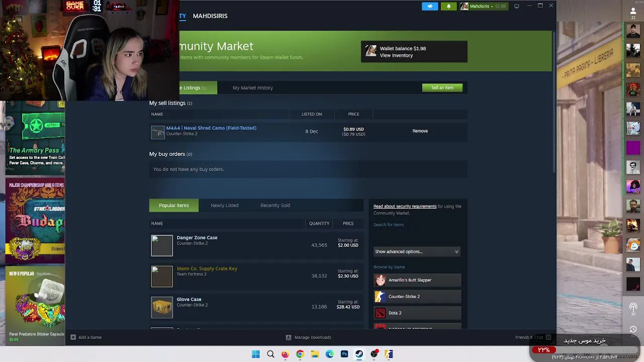
Task: Switch to Steam taskbar icon
Action: [359, 354]
